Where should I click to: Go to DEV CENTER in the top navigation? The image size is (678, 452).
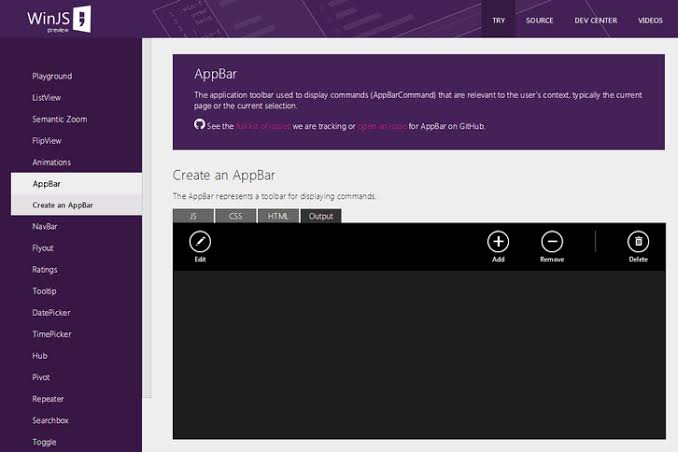595,20
